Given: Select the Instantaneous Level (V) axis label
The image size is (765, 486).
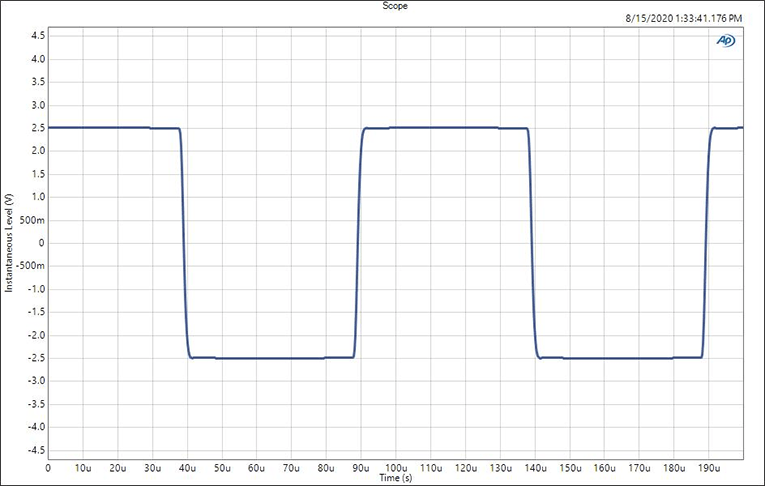Looking at the screenshot, I should 10,244.
